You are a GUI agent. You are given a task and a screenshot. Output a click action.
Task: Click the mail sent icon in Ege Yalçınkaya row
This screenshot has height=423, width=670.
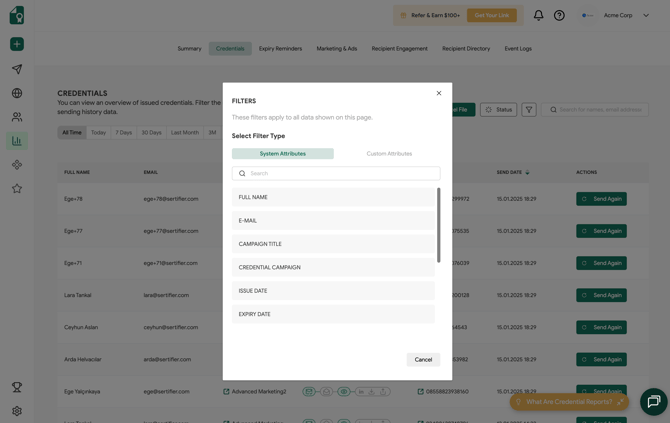click(309, 391)
